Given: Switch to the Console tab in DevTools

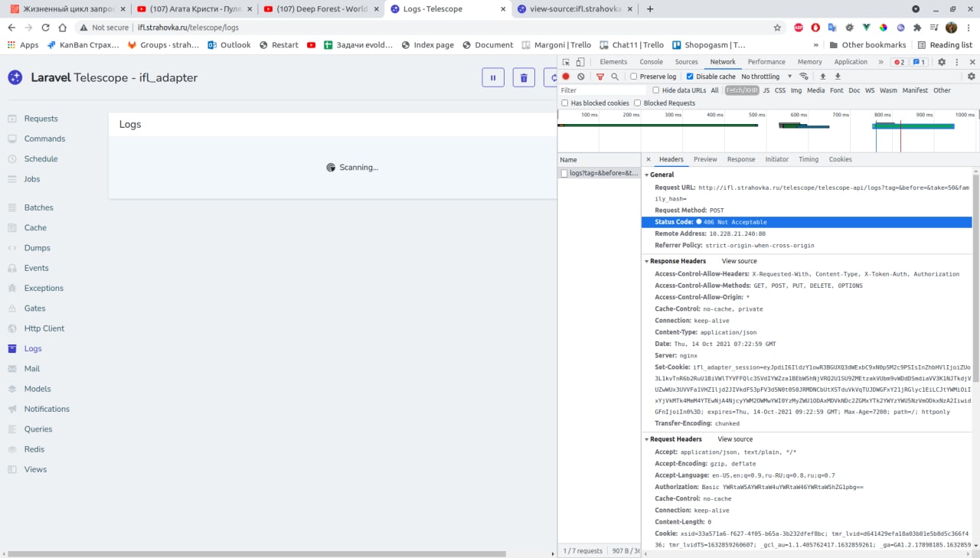Looking at the screenshot, I should pyautogui.click(x=652, y=62).
